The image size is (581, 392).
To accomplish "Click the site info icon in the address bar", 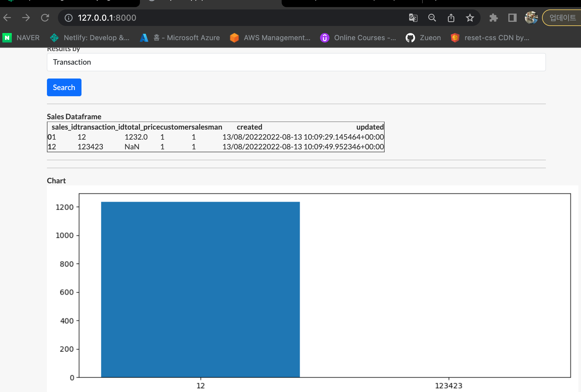I will pos(68,18).
